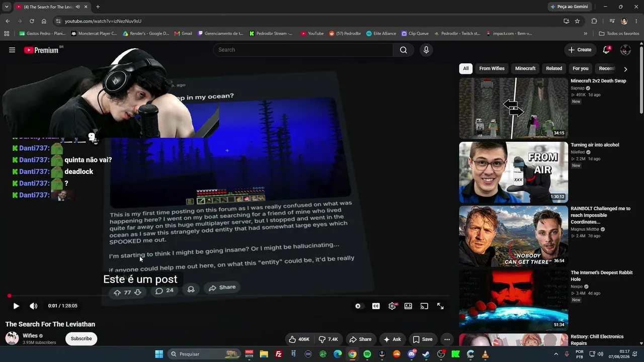Open Chrome media controls
644x362 pixels.
(x=612, y=21)
